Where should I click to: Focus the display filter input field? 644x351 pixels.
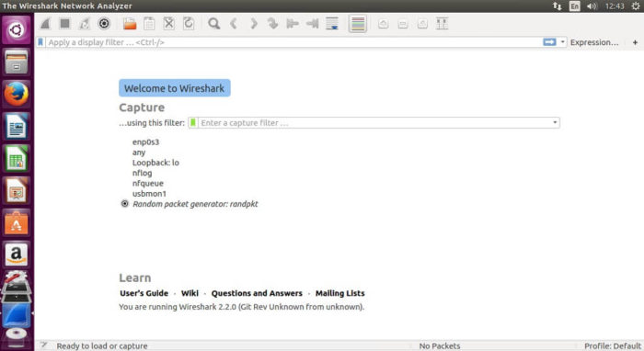[293, 42]
